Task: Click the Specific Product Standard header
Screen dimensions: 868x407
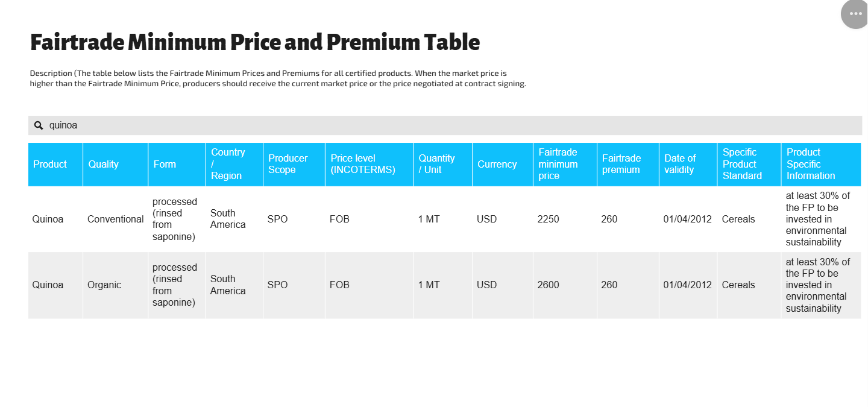Action: tap(743, 164)
